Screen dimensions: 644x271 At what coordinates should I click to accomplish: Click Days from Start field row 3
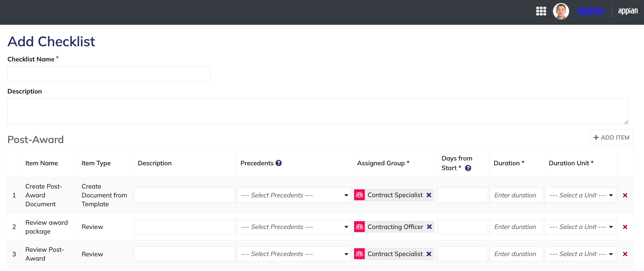click(x=463, y=254)
